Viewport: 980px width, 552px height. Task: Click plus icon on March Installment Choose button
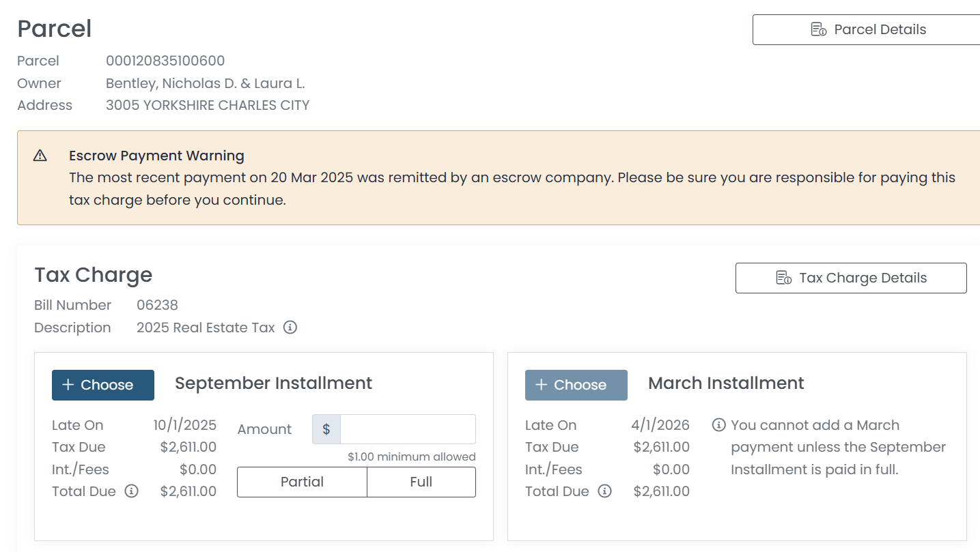pyautogui.click(x=542, y=385)
